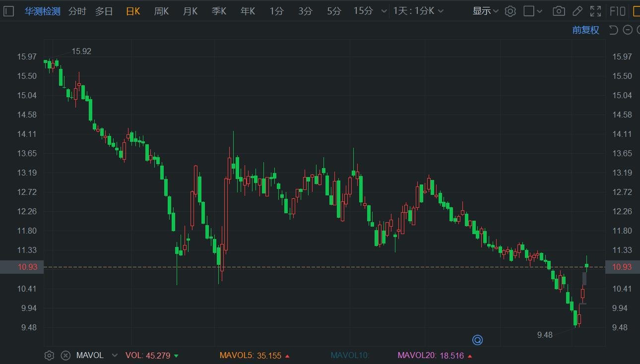Enter fullscreen chart mode
The image size is (640, 364).
tap(595, 11)
